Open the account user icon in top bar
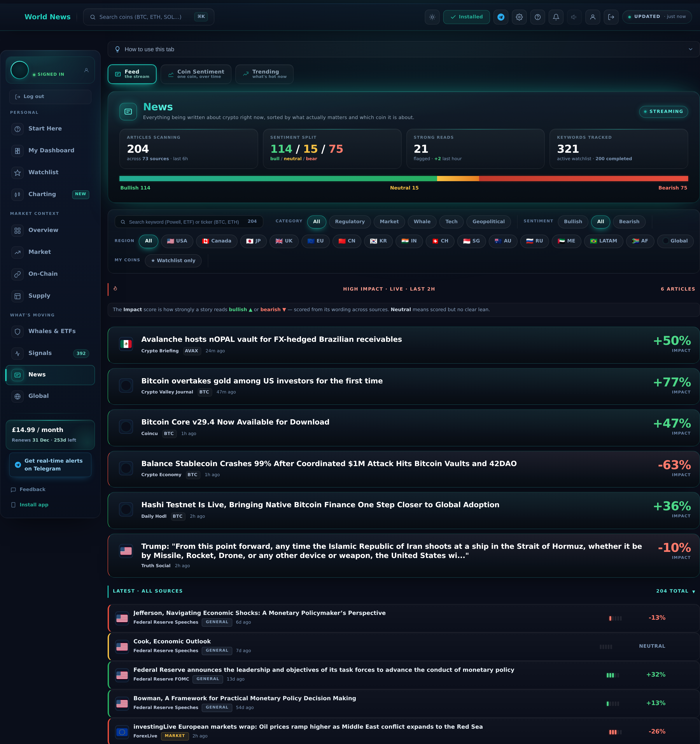The width and height of the screenshot is (700, 744). (593, 17)
